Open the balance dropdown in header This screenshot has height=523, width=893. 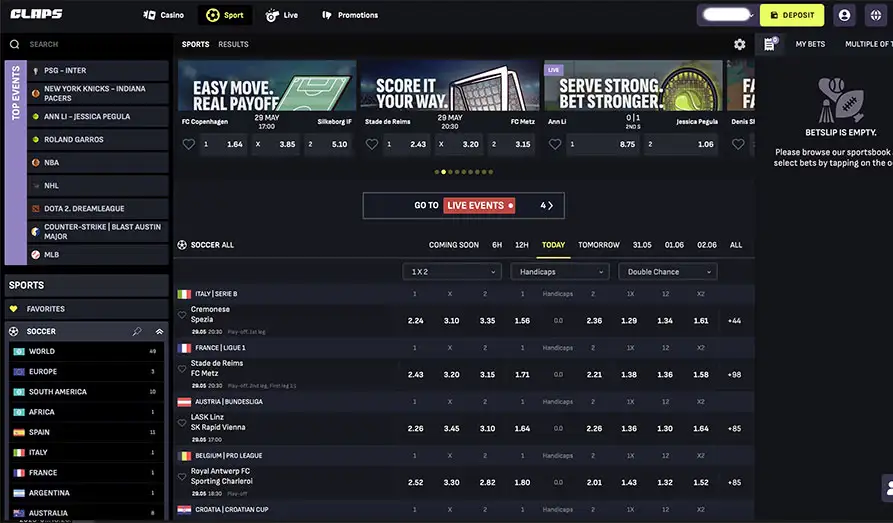pyautogui.click(x=728, y=15)
